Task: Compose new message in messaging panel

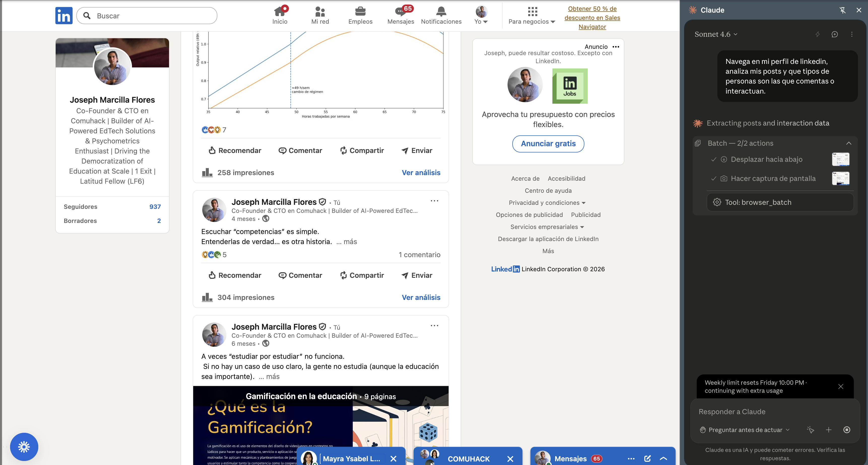Action: point(647,459)
